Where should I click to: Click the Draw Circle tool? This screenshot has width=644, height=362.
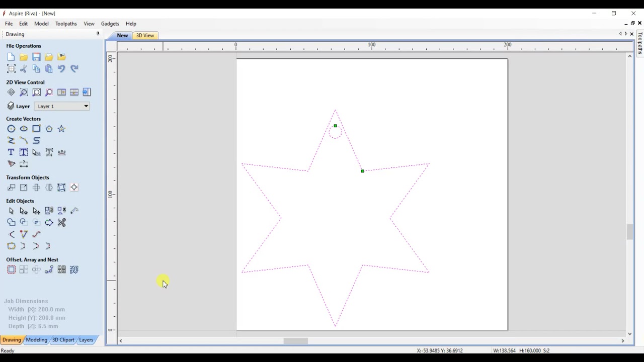pyautogui.click(x=11, y=129)
